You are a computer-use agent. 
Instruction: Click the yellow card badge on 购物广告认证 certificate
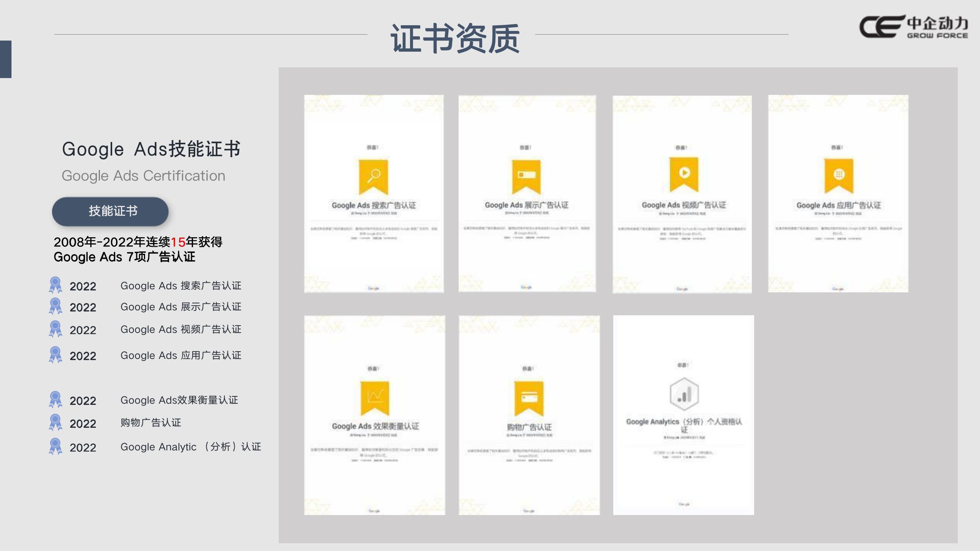[529, 398]
